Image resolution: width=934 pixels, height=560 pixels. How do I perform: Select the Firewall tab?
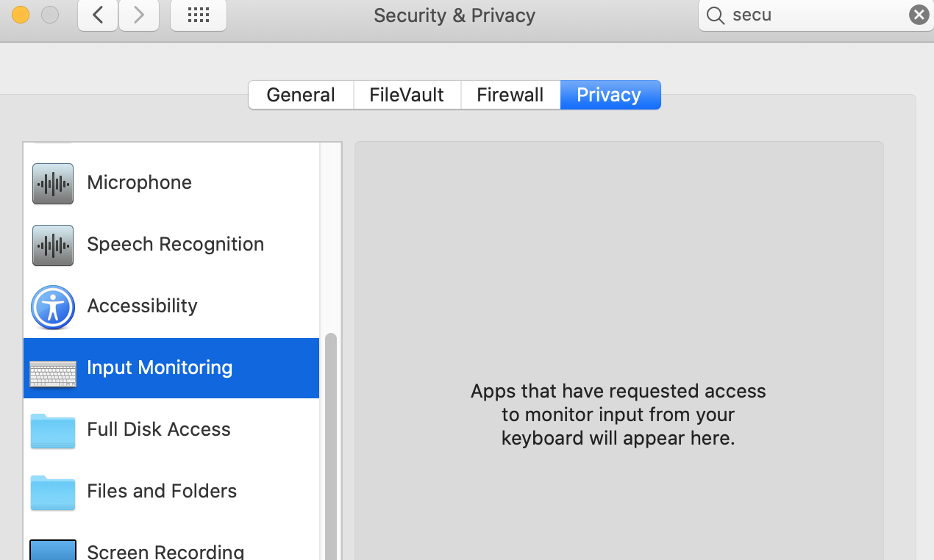(510, 95)
